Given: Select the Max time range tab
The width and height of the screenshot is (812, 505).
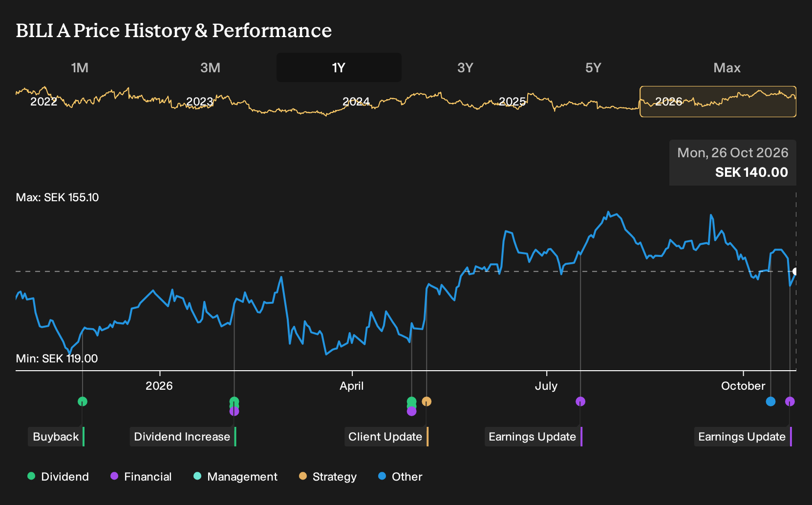Looking at the screenshot, I should [727, 67].
